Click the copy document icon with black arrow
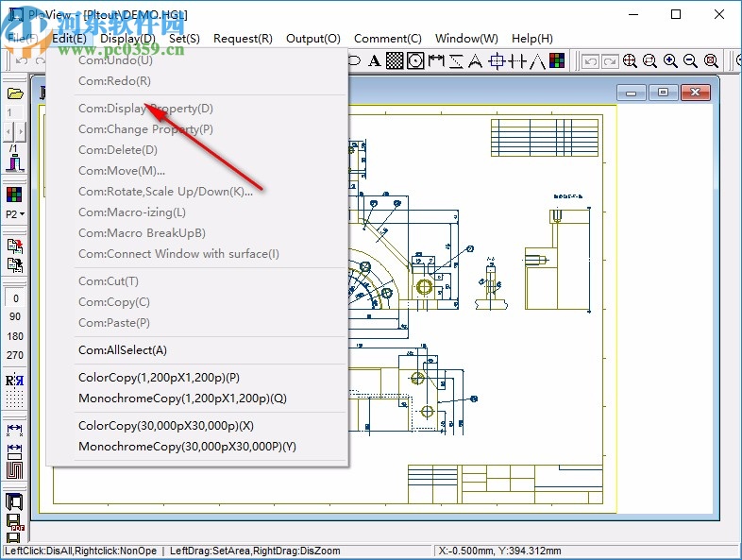The width and height of the screenshot is (742, 560). (x=15, y=265)
